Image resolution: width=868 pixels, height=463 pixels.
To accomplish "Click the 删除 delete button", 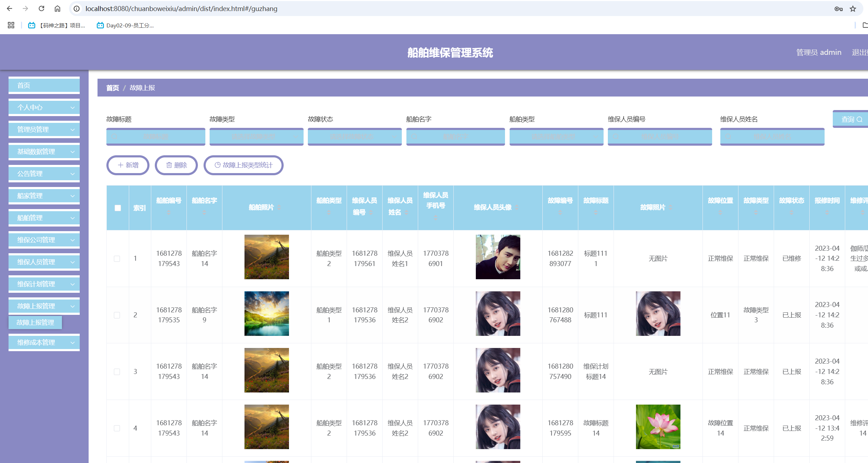I will pyautogui.click(x=176, y=165).
